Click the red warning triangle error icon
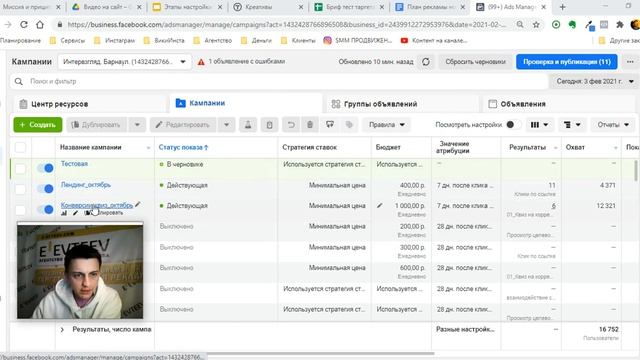This screenshot has width=640, height=360. click(x=201, y=62)
